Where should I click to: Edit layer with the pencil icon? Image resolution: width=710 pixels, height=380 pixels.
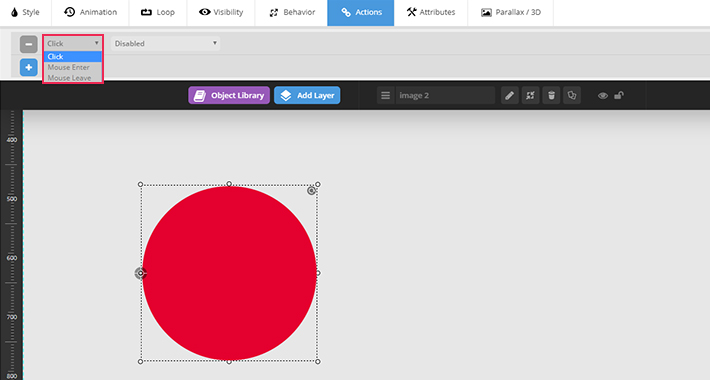(x=509, y=96)
